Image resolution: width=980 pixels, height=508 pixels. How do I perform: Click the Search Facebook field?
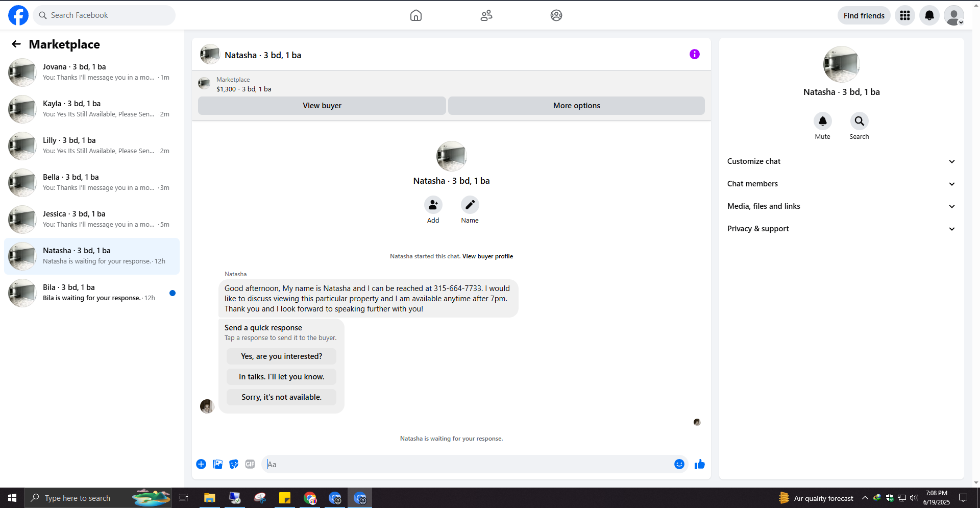104,15
